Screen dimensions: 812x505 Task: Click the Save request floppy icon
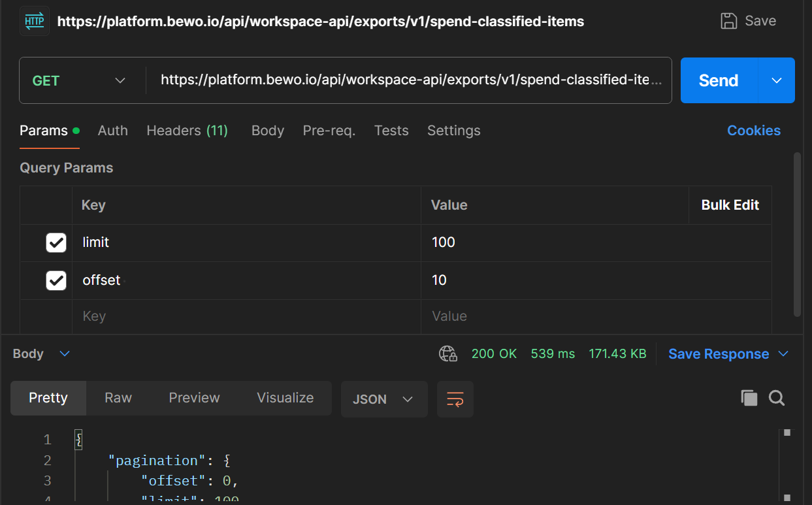coord(728,20)
